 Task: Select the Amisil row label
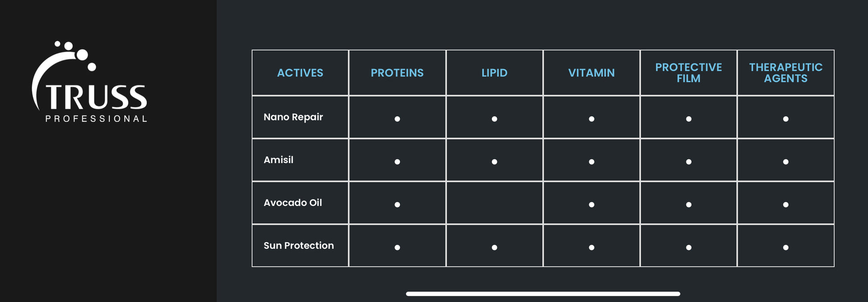(x=278, y=160)
